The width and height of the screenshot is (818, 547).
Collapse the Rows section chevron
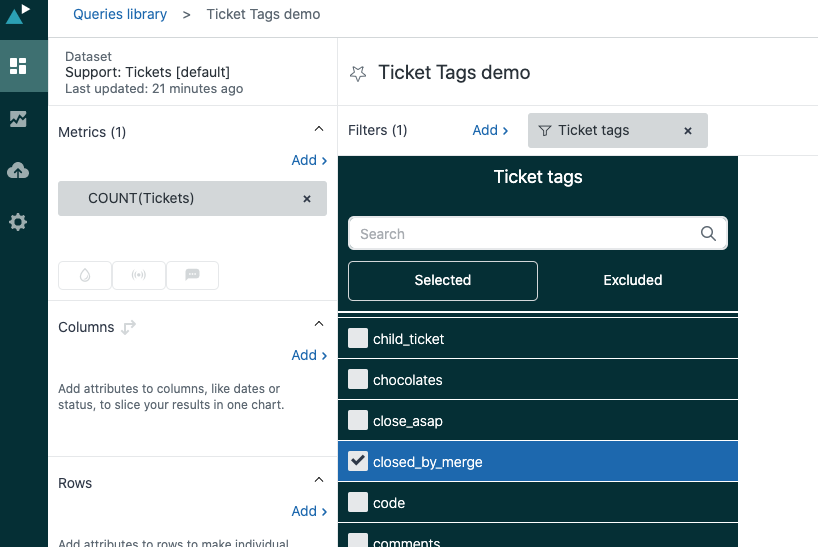[319, 480]
